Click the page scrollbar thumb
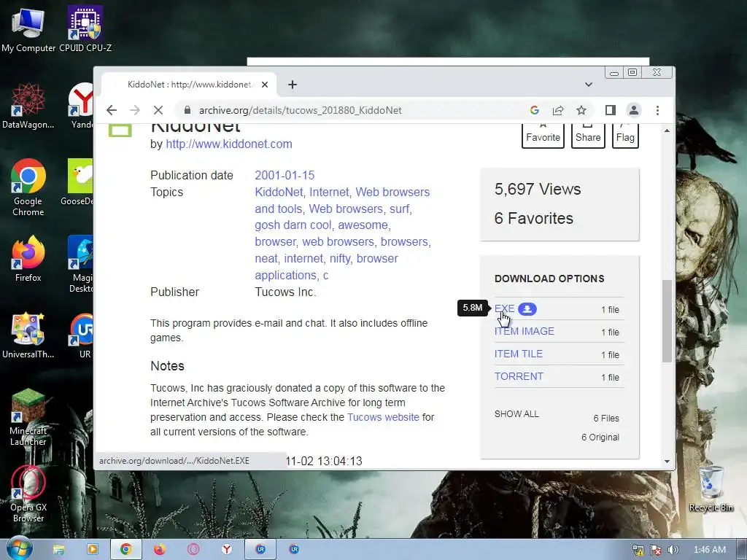The image size is (747, 560). coord(667,322)
